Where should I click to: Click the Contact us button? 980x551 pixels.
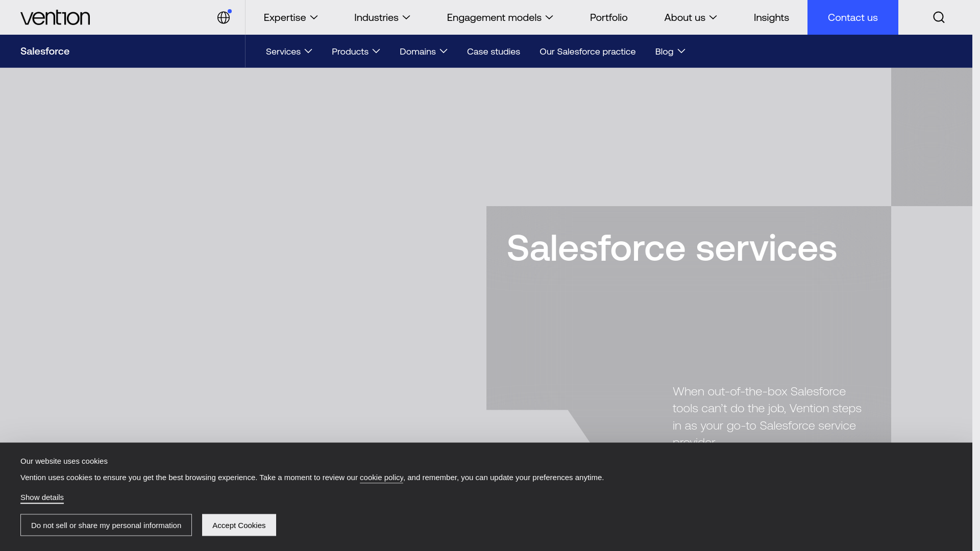852,17
